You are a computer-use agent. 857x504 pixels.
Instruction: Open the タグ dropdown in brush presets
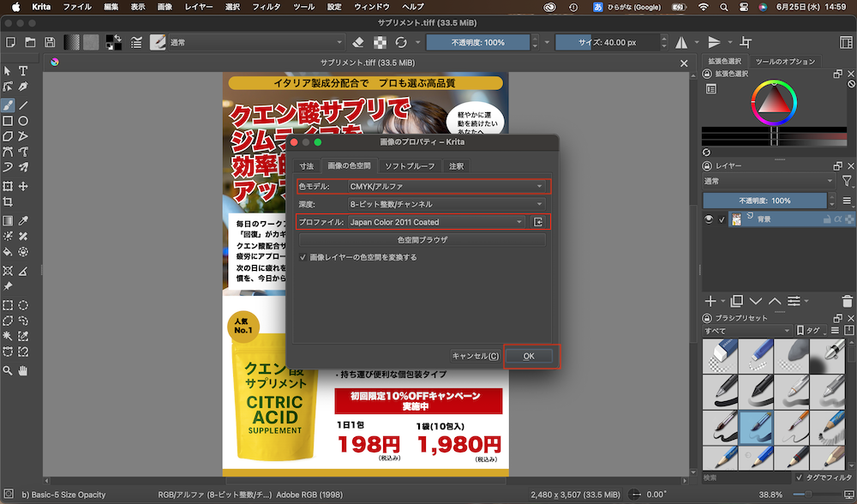[x=811, y=331]
